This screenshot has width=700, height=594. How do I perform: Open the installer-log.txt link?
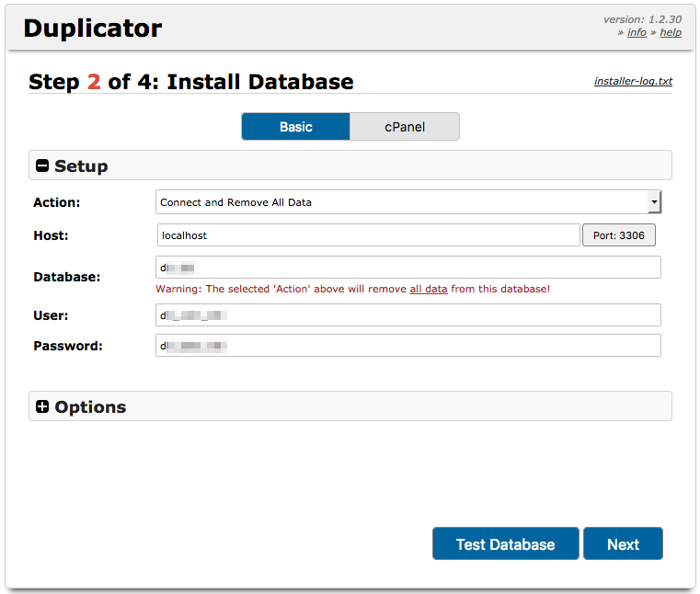tap(633, 81)
